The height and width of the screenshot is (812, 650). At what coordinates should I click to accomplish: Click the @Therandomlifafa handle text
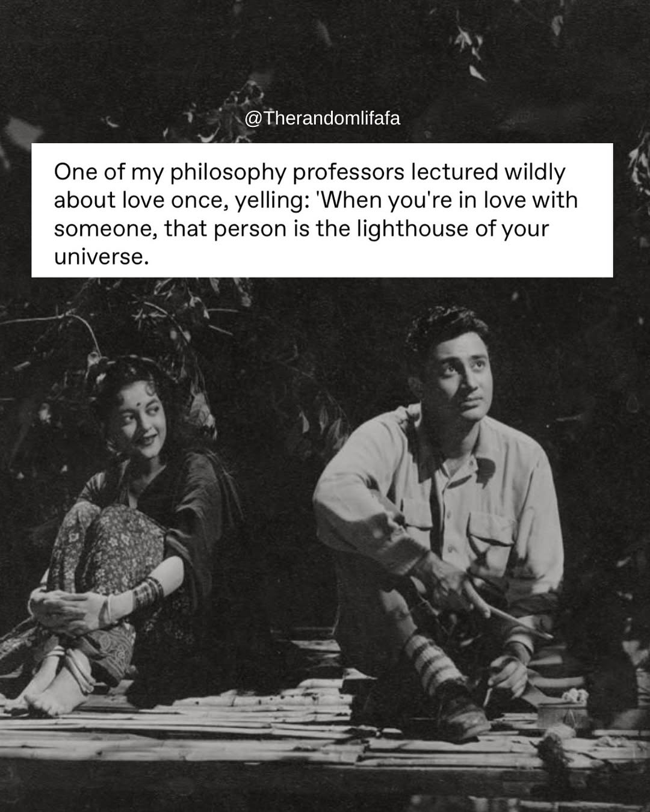point(323,118)
